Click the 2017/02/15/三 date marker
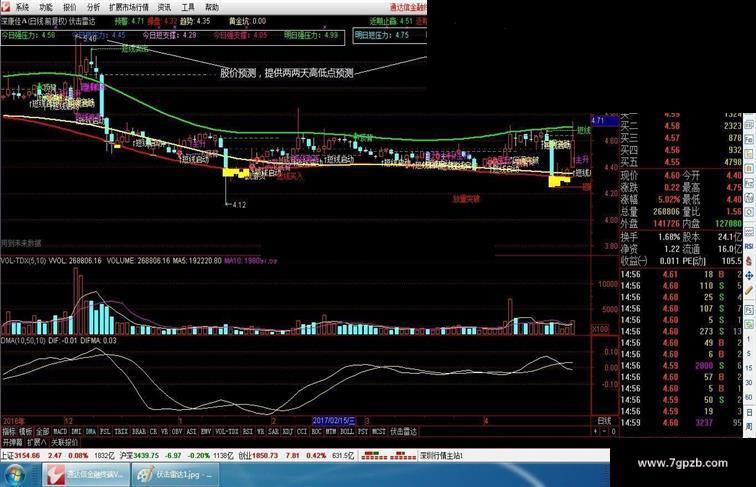Screen dimensions: 756x487 (x=334, y=420)
